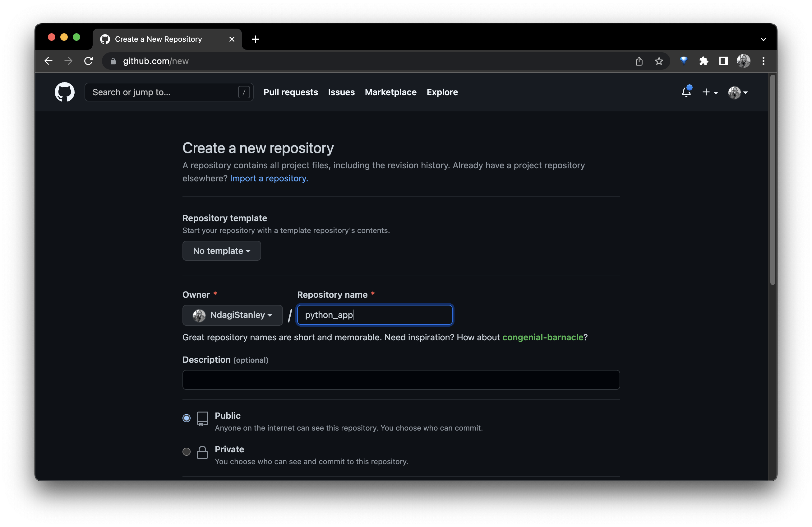
Task: Open the browser share icon
Action: [x=639, y=61]
